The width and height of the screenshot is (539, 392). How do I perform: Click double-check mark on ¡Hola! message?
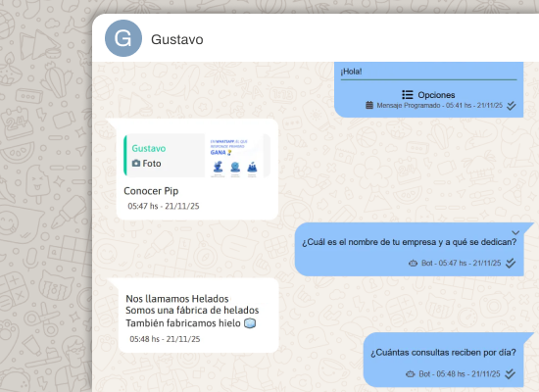pos(512,105)
